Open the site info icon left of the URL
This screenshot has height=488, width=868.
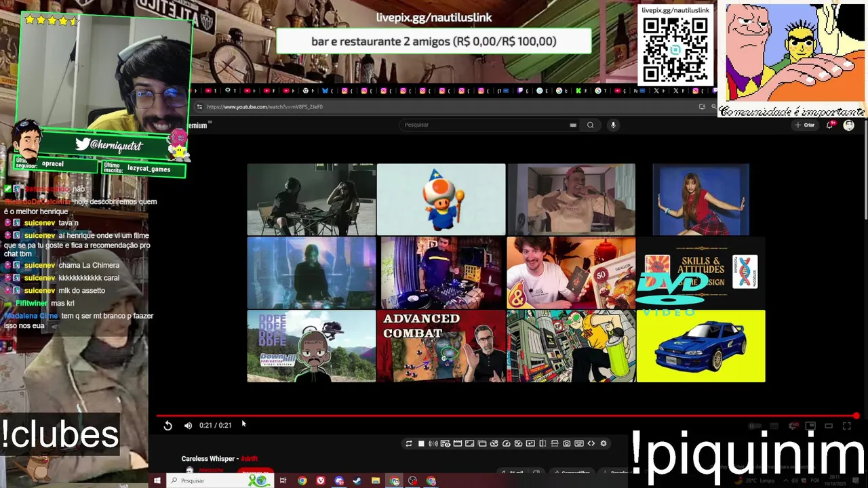pos(199,107)
